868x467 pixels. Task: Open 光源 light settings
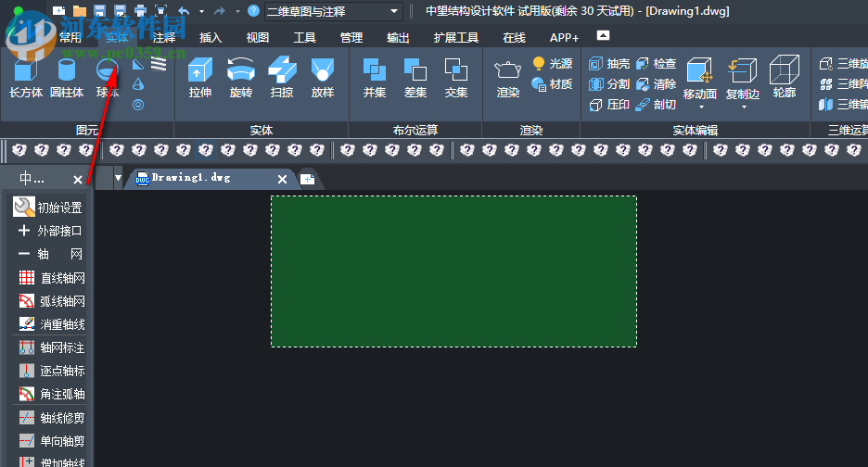(552, 64)
